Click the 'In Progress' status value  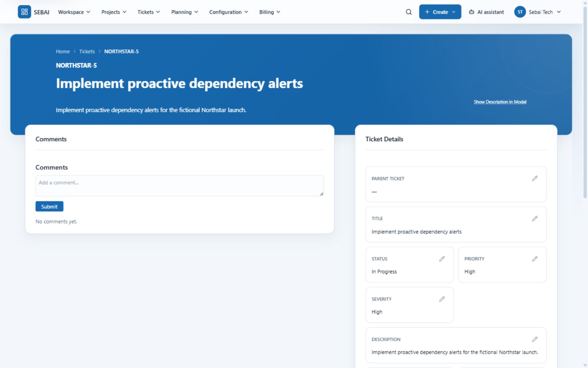click(x=384, y=271)
